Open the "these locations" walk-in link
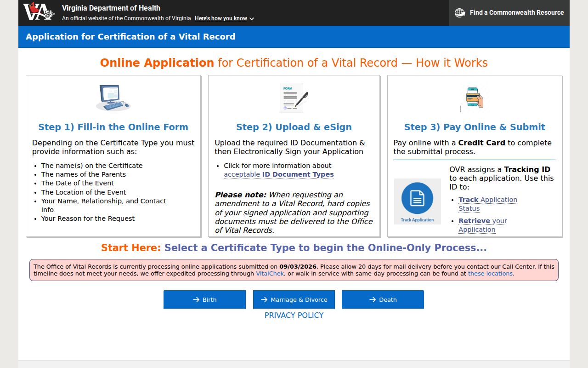 coord(490,273)
